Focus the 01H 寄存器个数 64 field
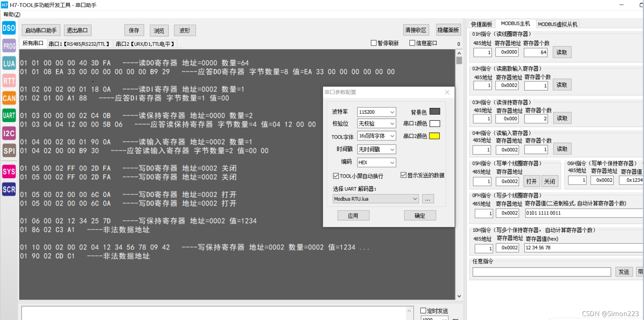644x320 pixels. click(x=536, y=52)
